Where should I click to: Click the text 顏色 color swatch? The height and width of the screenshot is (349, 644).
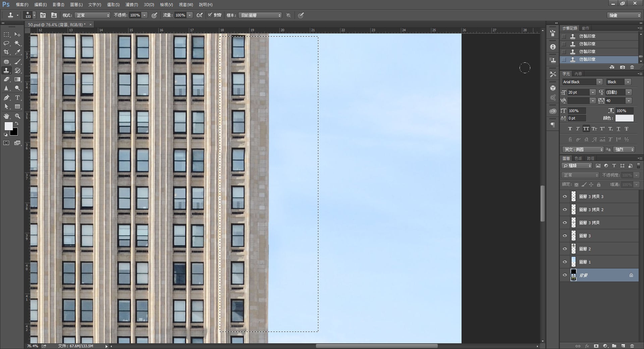[x=624, y=118]
